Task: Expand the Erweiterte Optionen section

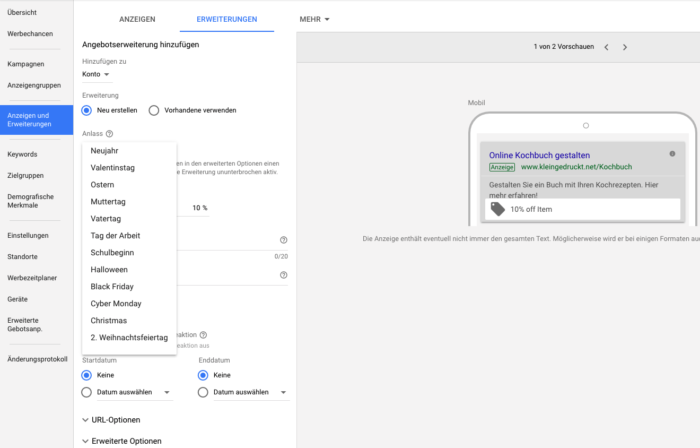Action: [x=120, y=440]
